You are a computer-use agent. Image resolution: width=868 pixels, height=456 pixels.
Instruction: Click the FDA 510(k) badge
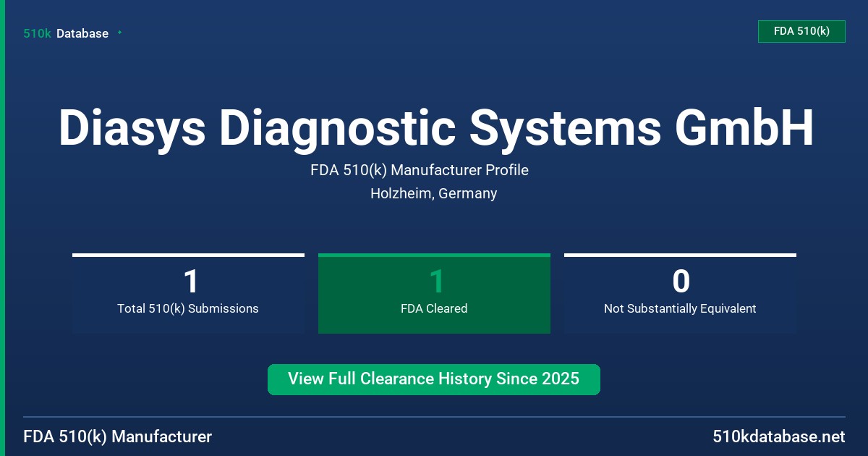pyautogui.click(x=801, y=31)
